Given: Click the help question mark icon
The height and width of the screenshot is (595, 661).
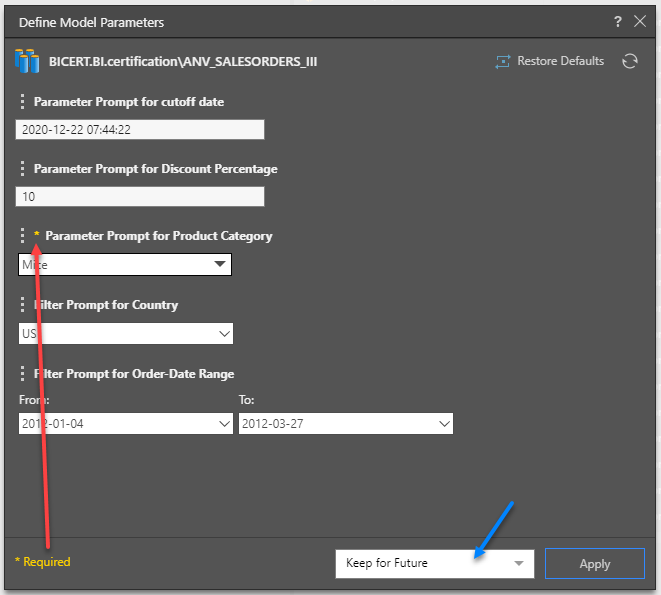Looking at the screenshot, I should (617, 21).
